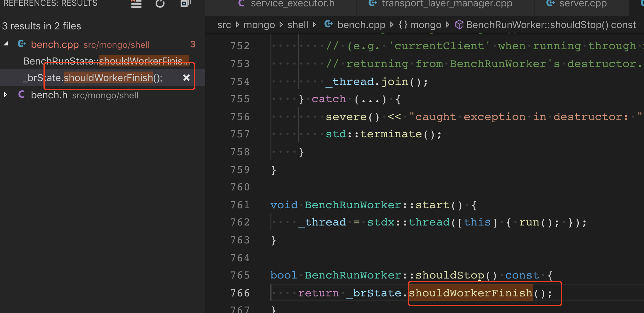This screenshot has width=644, height=313.
Task: Click the void keyword on line 761
Action: coord(284,205)
